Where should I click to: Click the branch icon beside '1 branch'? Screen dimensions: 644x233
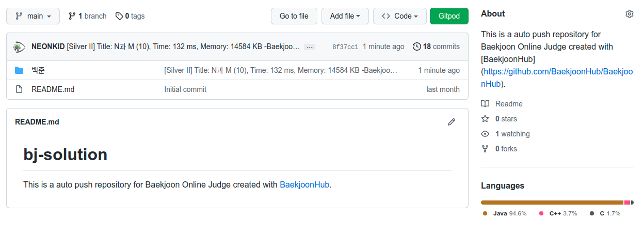(72, 16)
